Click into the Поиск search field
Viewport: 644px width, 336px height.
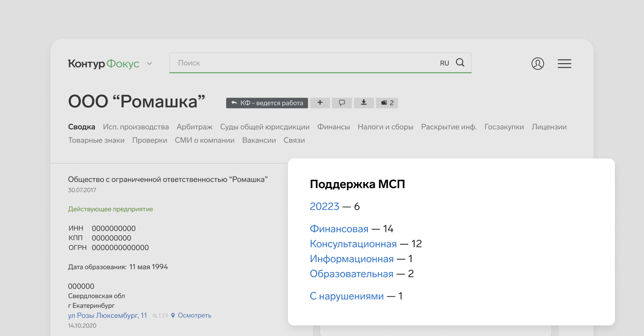300,63
